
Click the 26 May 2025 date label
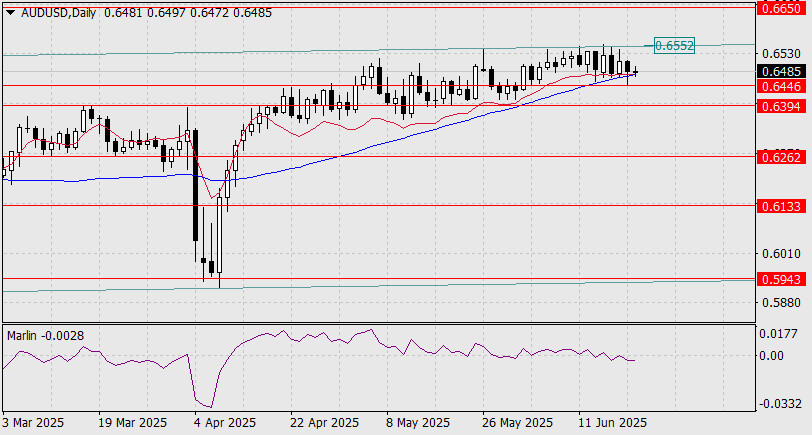(x=517, y=423)
